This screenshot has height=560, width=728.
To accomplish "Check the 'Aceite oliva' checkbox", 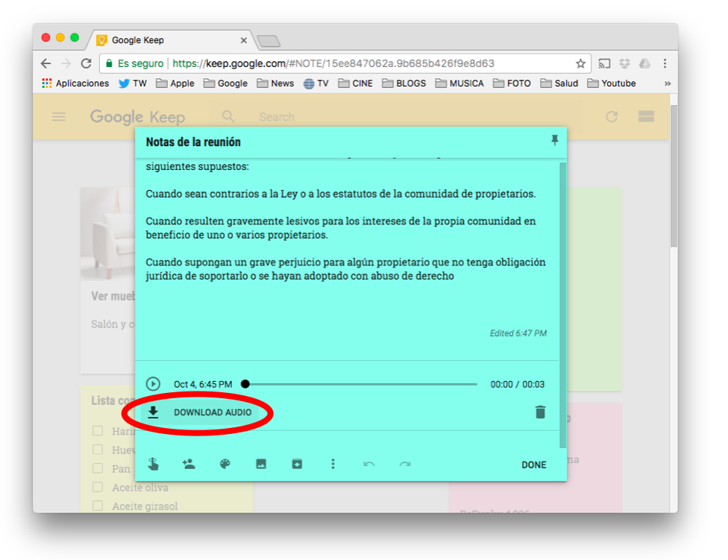I will tap(98, 487).
